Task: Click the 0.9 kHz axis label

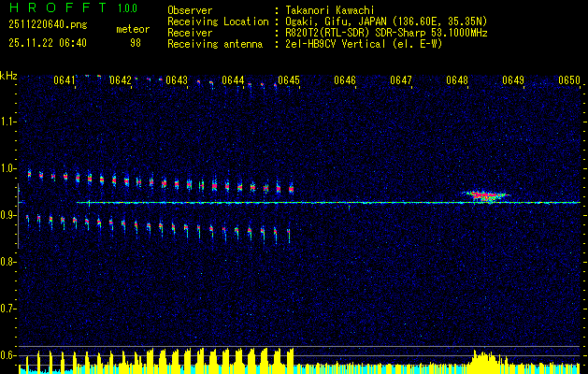Action: pos(7,215)
